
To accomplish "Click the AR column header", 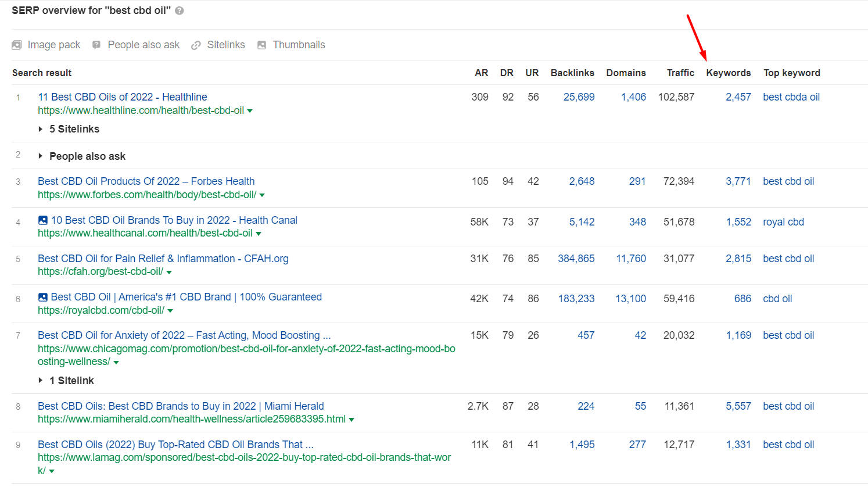I will coord(481,73).
